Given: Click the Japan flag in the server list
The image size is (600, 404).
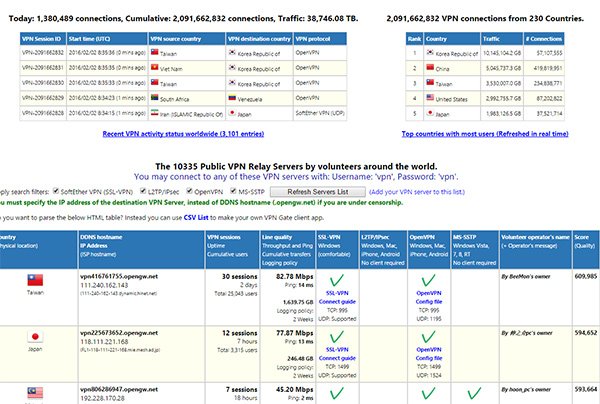Looking at the screenshot, I should pyautogui.click(x=35, y=337).
